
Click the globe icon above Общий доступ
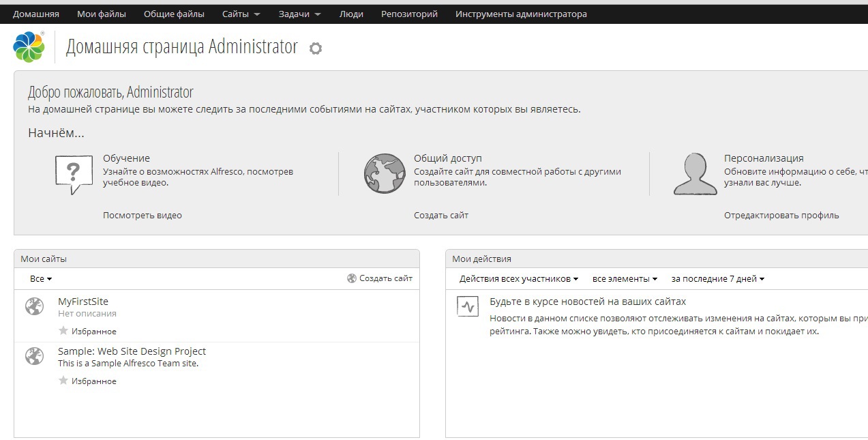(x=385, y=173)
